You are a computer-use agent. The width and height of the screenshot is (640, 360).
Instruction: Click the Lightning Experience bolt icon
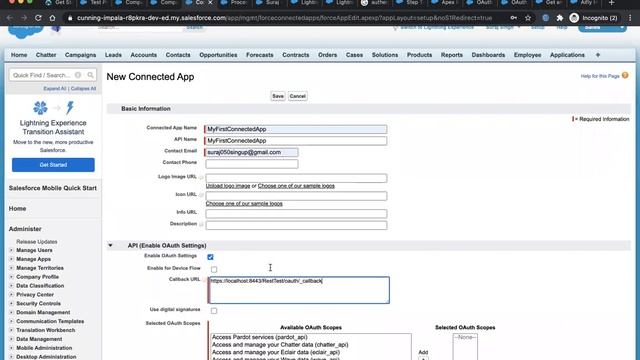tap(70, 108)
